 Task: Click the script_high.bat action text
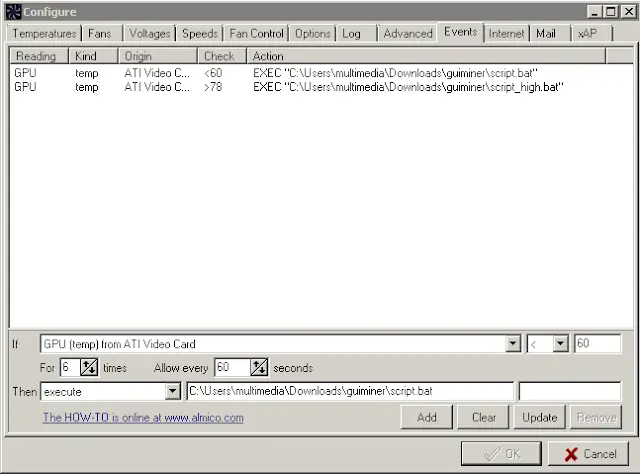click(x=408, y=87)
